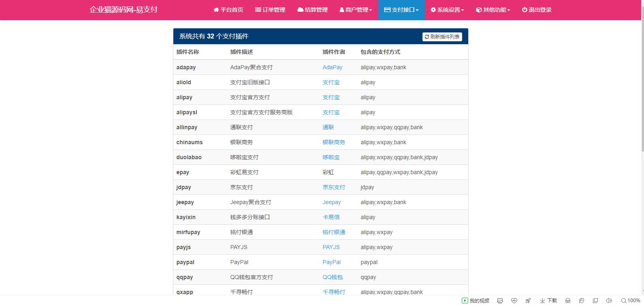
Task: Click the 企业猫源码网-易支付 site title
Action: click(x=124, y=10)
